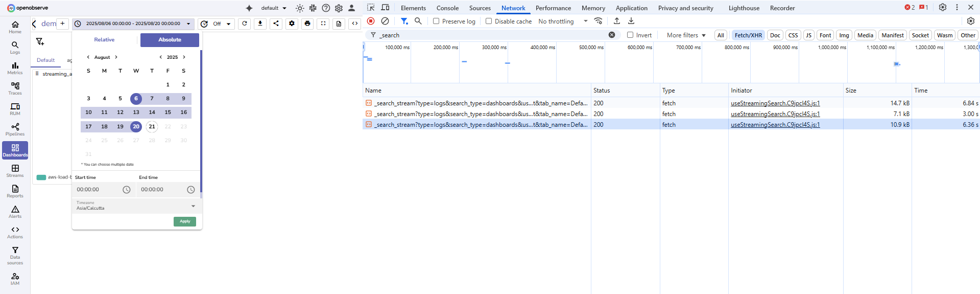This screenshot has width=980, height=294.
Task: Switch to the Console tab in DevTools
Action: 447,8
